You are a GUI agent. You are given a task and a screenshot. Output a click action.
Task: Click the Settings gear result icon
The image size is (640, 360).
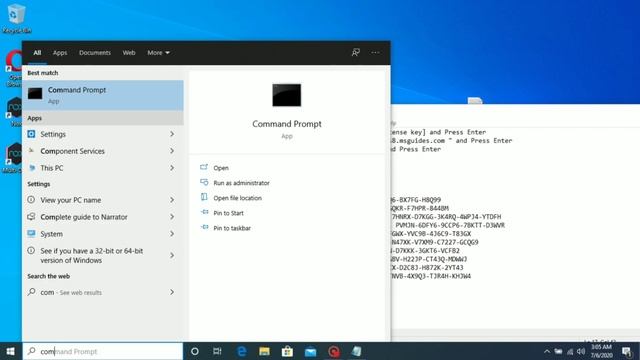pos(31,134)
